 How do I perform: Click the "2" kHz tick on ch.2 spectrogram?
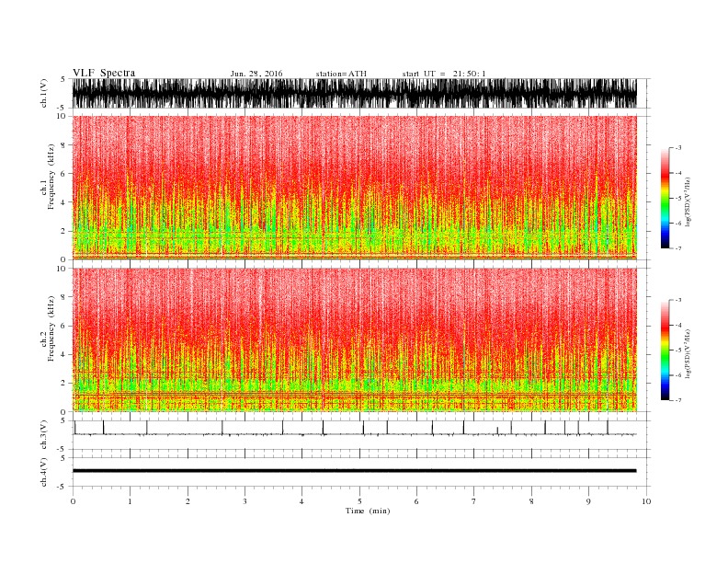(63, 384)
